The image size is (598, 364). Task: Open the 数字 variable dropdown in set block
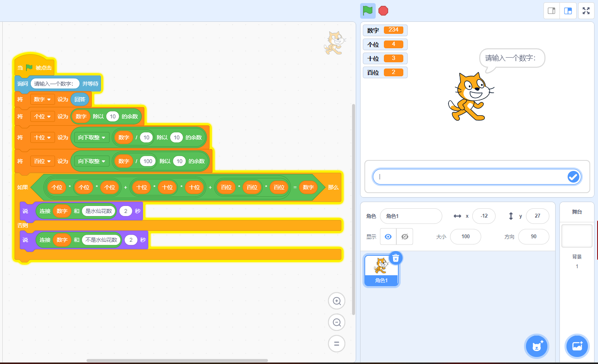42,100
